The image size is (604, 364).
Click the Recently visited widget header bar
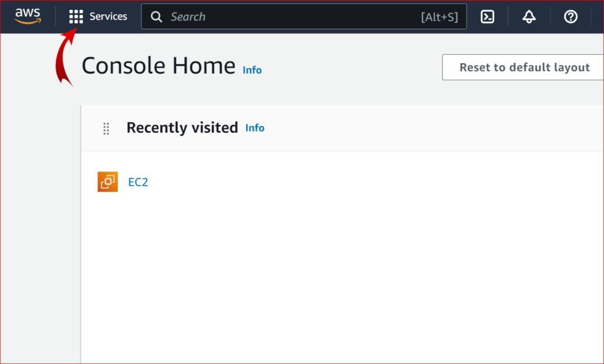[x=343, y=128]
